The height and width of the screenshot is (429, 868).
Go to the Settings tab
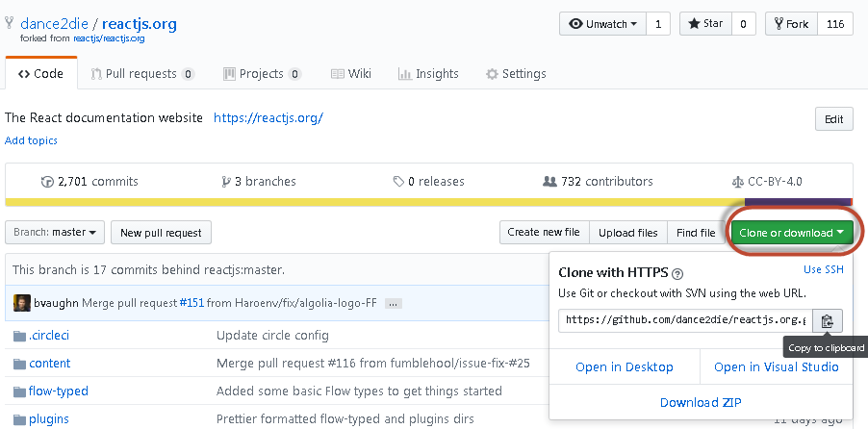point(515,74)
